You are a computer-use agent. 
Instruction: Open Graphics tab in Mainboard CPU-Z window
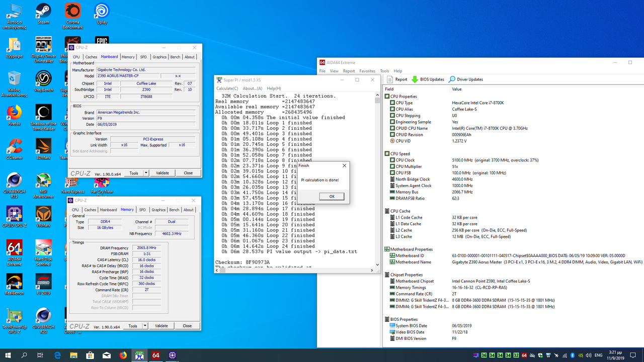click(159, 57)
